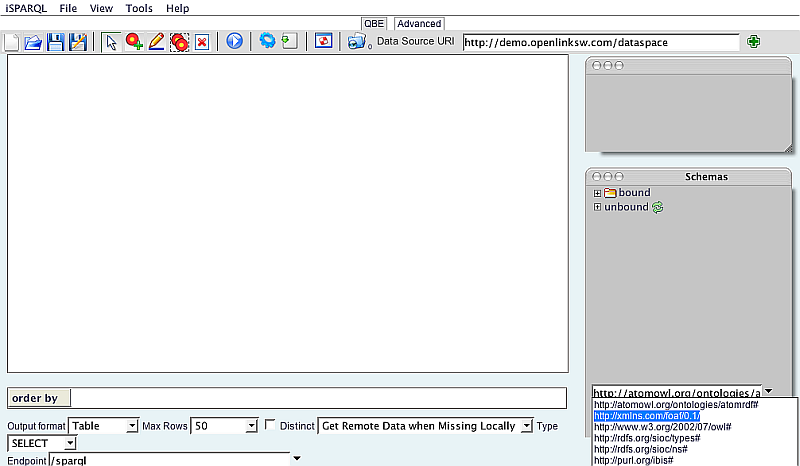Click the Save As floppy-with-pencil icon
The width and height of the screenshot is (800, 466).
pyautogui.click(x=78, y=42)
